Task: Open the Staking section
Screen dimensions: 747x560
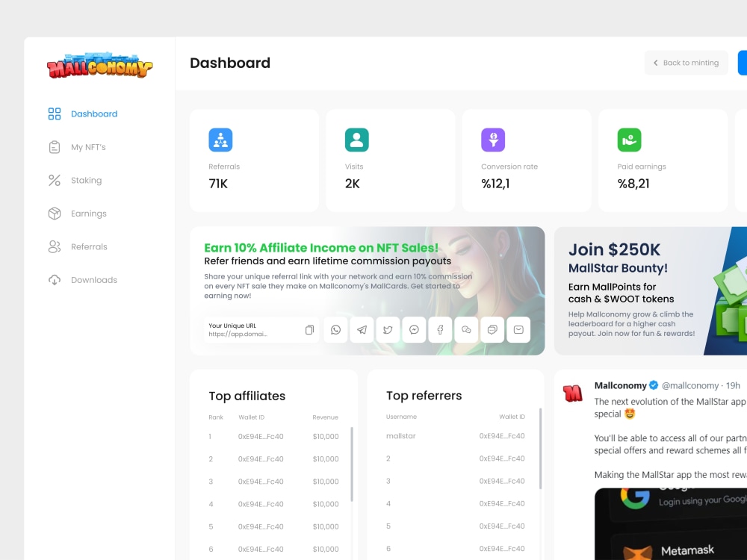Action: click(x=75, y=181)
